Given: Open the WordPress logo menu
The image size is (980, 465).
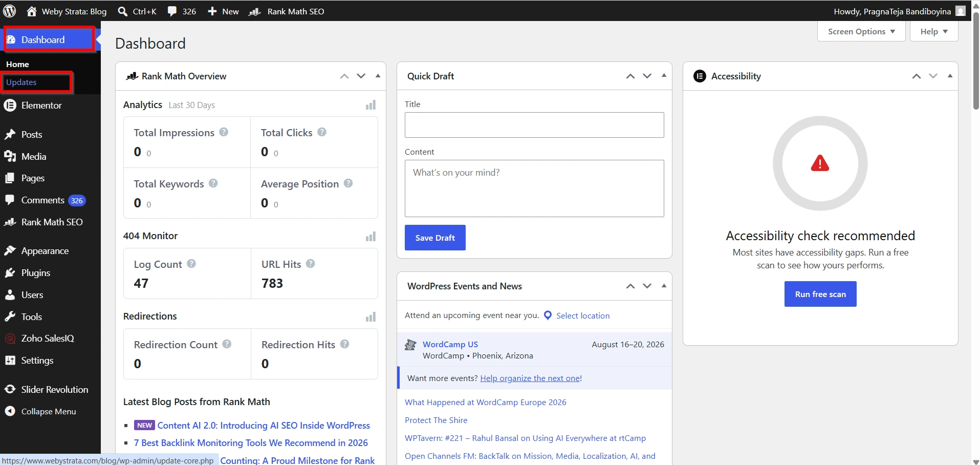Looking at the screenshot, I should (x=9, y=11).
